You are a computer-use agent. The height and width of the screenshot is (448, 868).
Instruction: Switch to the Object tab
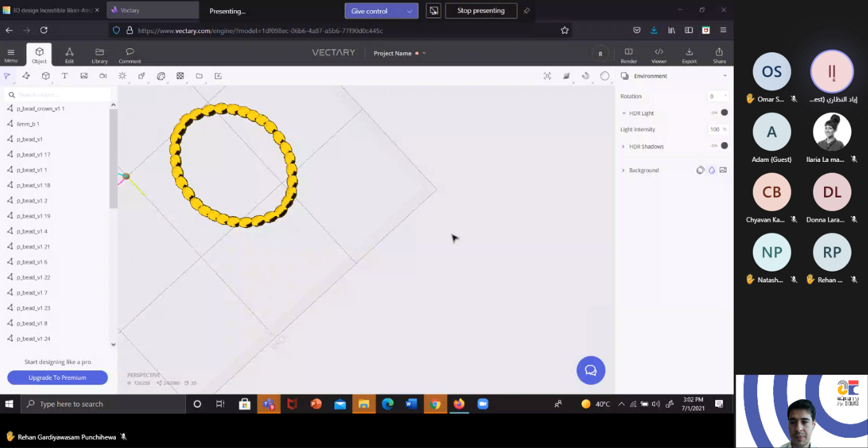pyautogui.click(x=39, y=55)
